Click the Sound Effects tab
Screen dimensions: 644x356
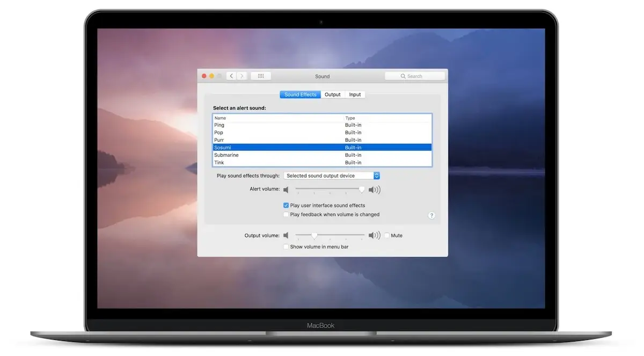point(299,94)
